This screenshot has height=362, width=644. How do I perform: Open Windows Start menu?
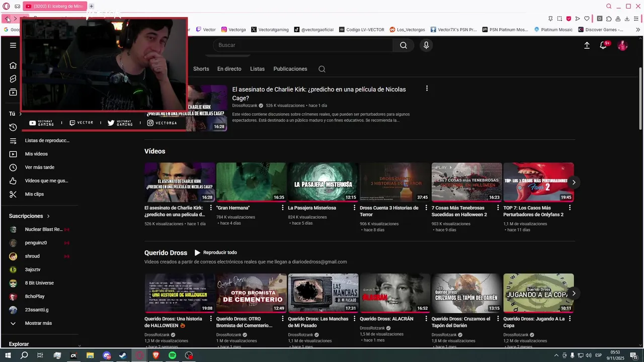click(x=8, y=355)
